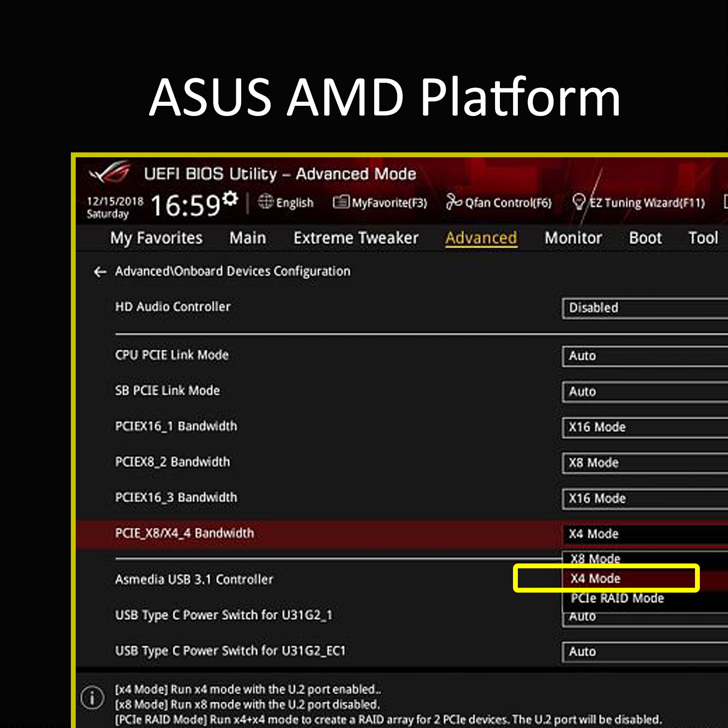
Task: Select the PCIE_X8/X4_4 Bandwidth row
Action: coord(402,534)
